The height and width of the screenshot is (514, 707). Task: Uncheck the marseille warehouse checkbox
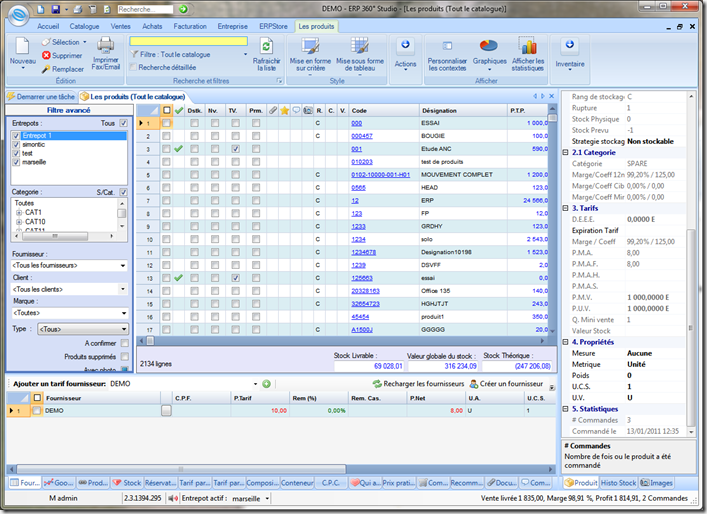tap(16, 162)
